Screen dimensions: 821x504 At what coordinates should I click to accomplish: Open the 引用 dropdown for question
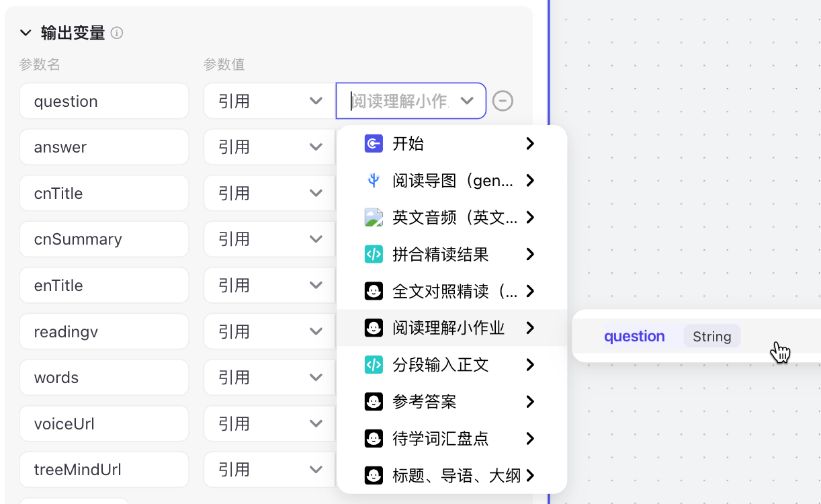tap(269, 101)
